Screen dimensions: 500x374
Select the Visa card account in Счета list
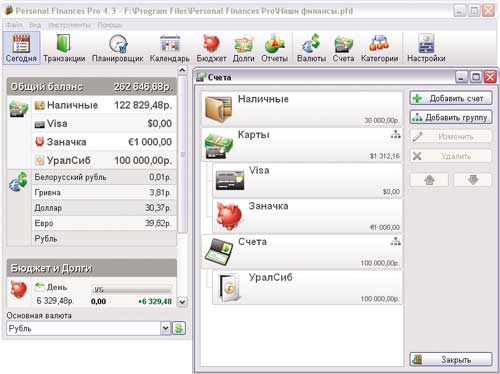(x=307, y=180)
